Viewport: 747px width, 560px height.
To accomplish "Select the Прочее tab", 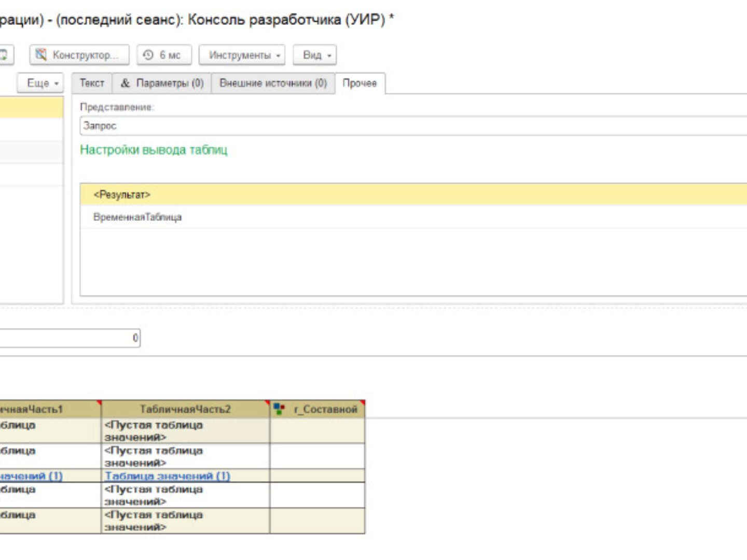I will 359,83.
